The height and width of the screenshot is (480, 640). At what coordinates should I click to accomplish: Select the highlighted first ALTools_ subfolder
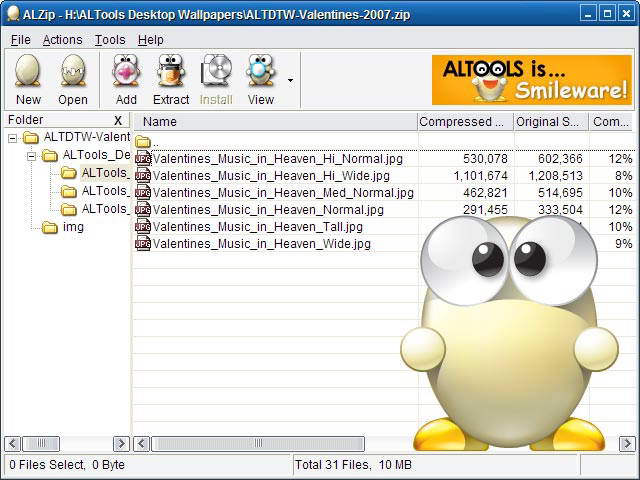tap(105, 173)
